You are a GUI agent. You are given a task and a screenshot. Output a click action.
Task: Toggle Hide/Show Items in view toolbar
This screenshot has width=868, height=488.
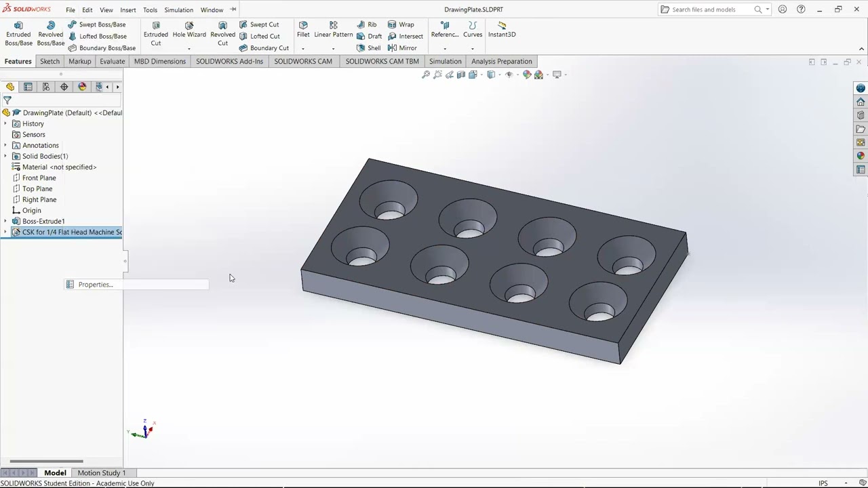point(509,75)
